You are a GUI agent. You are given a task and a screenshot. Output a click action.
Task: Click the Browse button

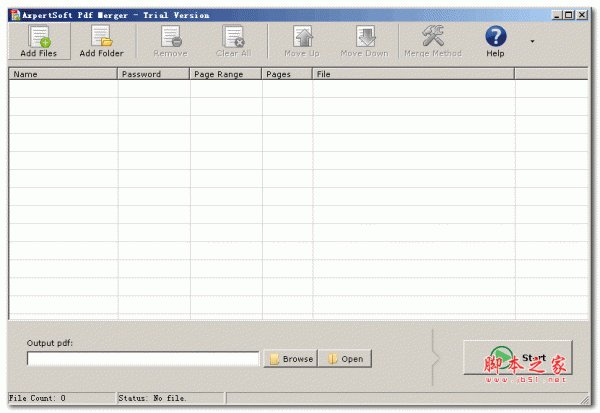291,359
